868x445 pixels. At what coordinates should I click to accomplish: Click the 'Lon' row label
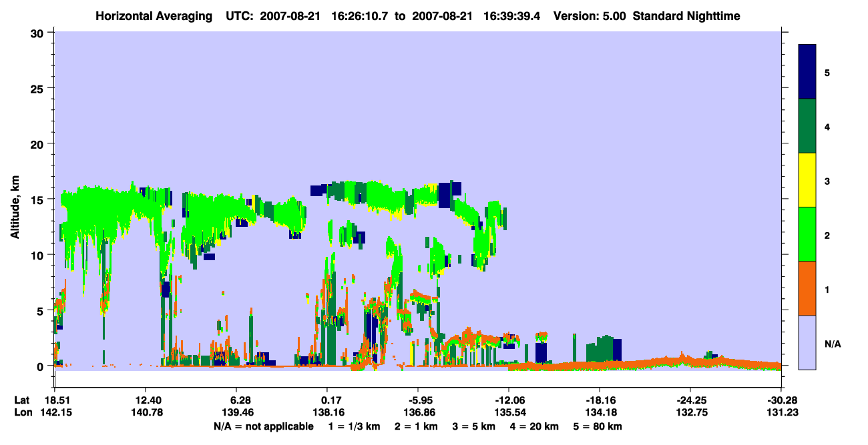point(22,412)
